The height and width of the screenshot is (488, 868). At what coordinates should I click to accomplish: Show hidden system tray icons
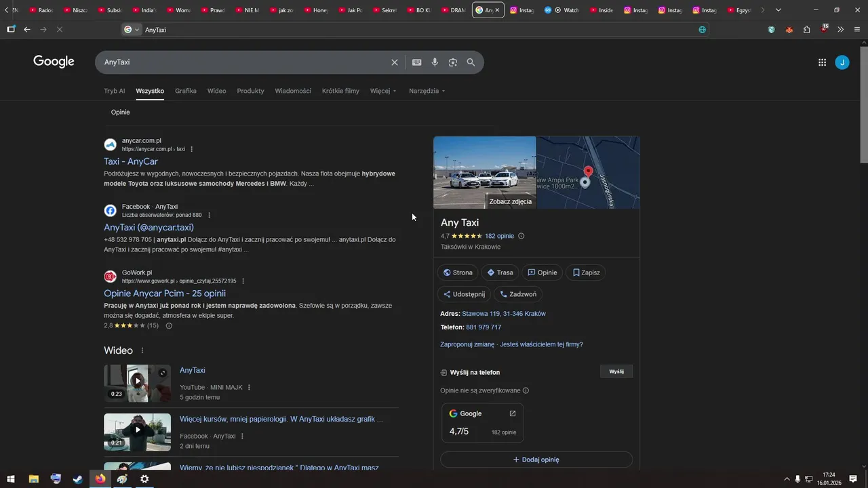pyautogui.click(x=787, y=479)
